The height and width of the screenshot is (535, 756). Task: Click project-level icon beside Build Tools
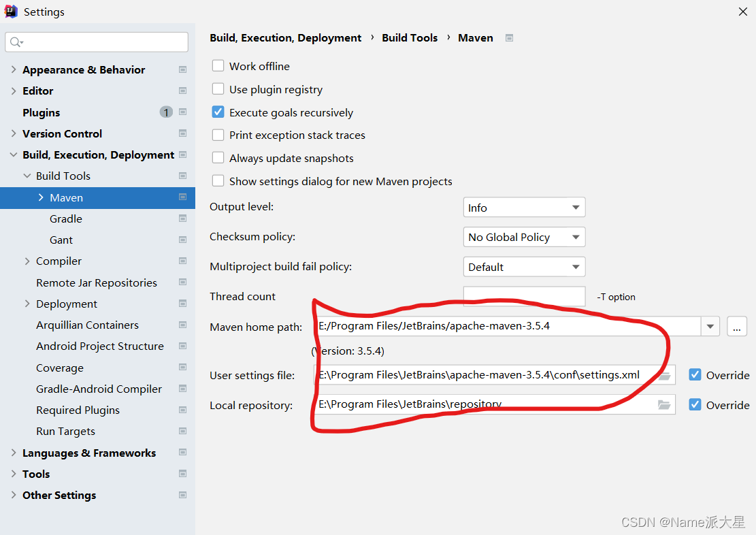[x=183, y=176]
